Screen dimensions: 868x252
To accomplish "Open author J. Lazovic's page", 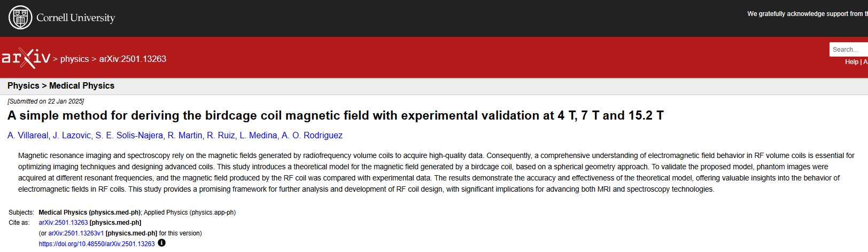I will pos(72,136).
